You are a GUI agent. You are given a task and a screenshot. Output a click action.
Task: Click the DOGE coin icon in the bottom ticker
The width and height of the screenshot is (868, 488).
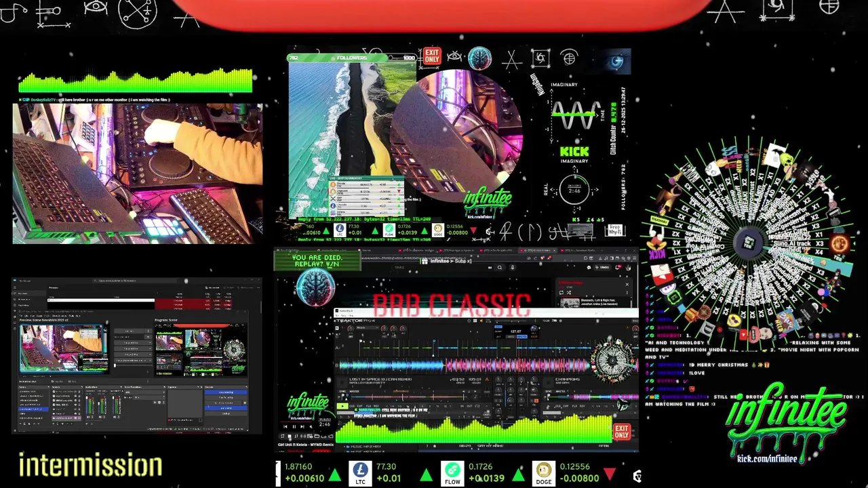(543, 472)
